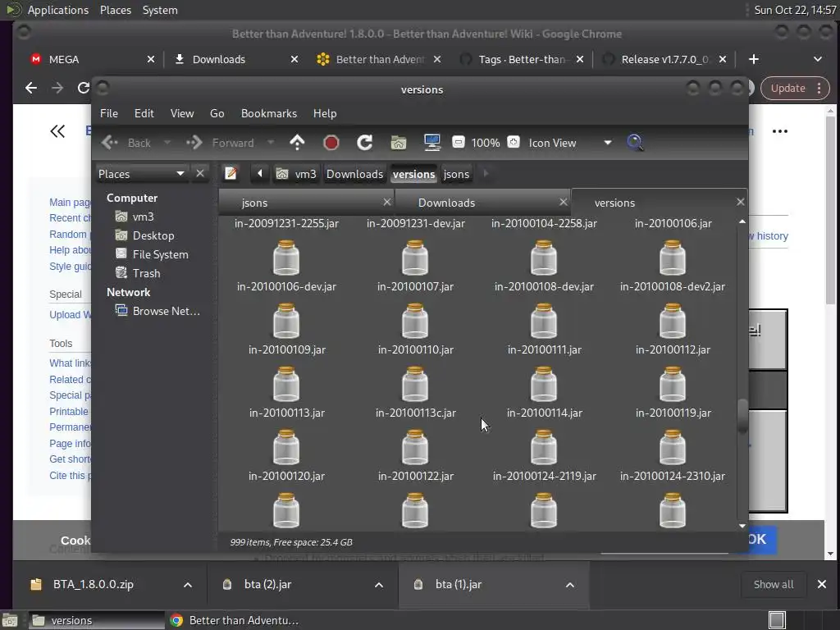Switch to the jsons file manager tab

[307, 203]
